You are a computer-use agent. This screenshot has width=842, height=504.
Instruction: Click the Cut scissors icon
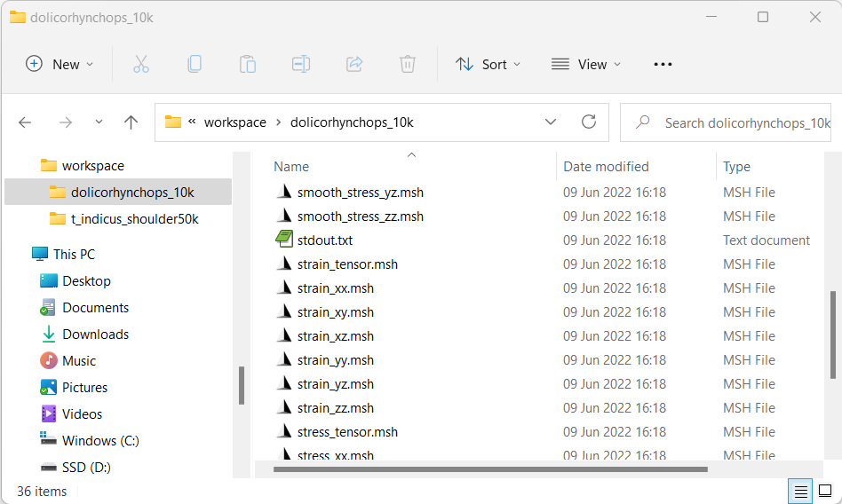[140, 64]
